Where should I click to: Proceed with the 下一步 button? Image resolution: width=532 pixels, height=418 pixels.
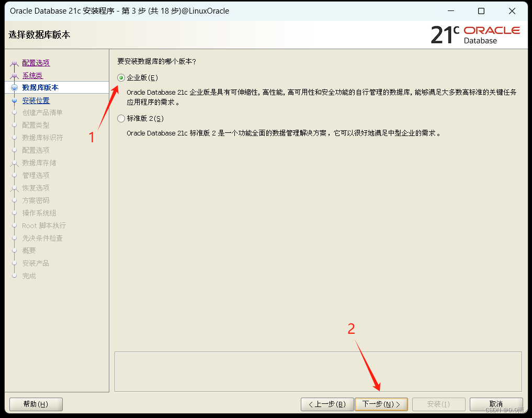pos(381,404)
